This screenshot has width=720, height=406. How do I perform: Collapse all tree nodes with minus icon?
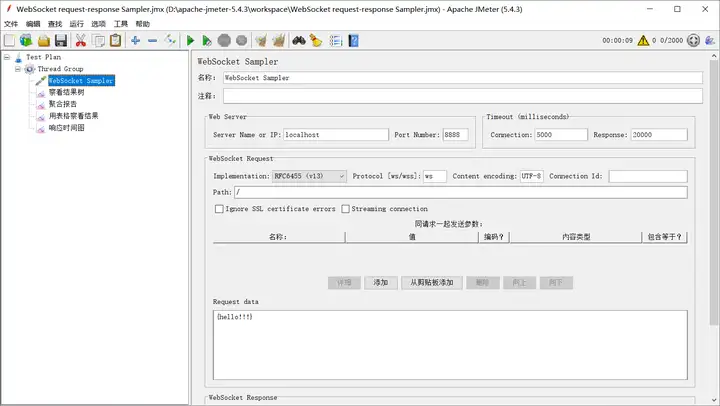tap(153, 41)
